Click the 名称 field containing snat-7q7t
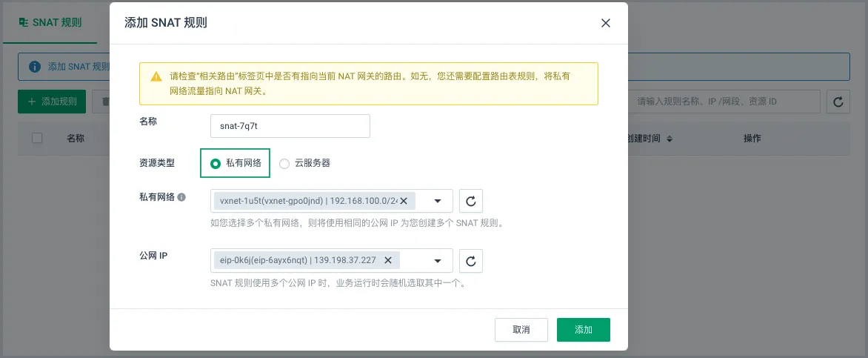 pyautogui.click(x=290, y=126)
